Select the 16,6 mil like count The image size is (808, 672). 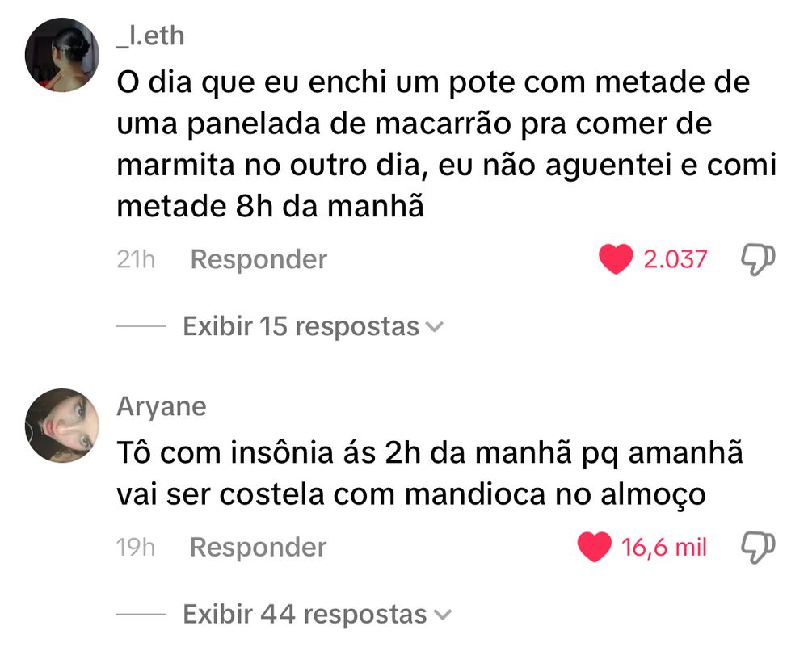pos(663,547)
